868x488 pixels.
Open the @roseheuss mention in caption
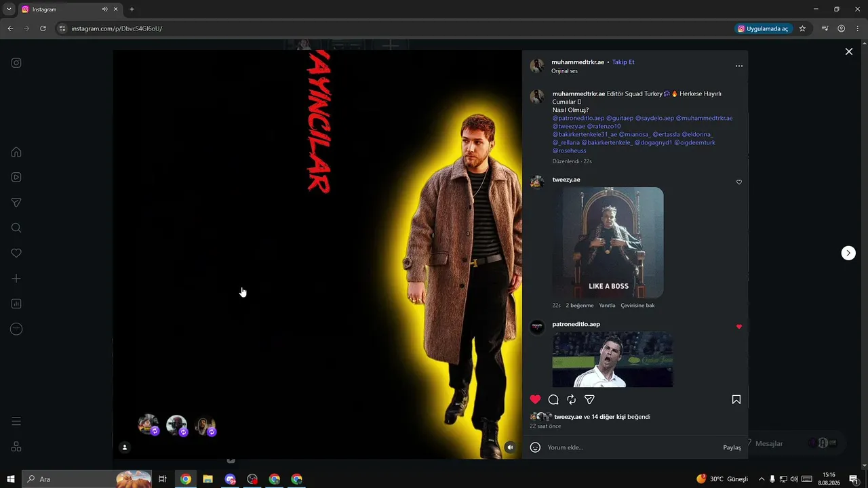click(x=569, y=150)
